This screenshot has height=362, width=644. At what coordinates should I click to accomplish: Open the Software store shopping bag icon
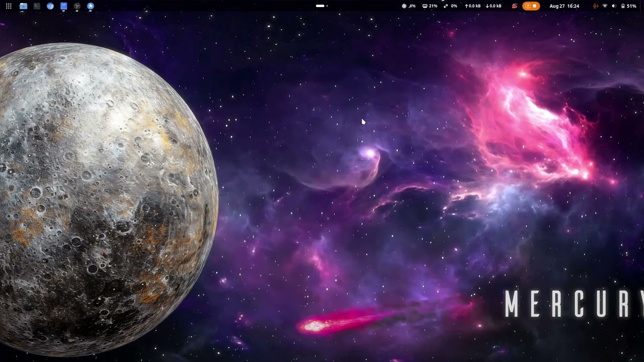63,6
